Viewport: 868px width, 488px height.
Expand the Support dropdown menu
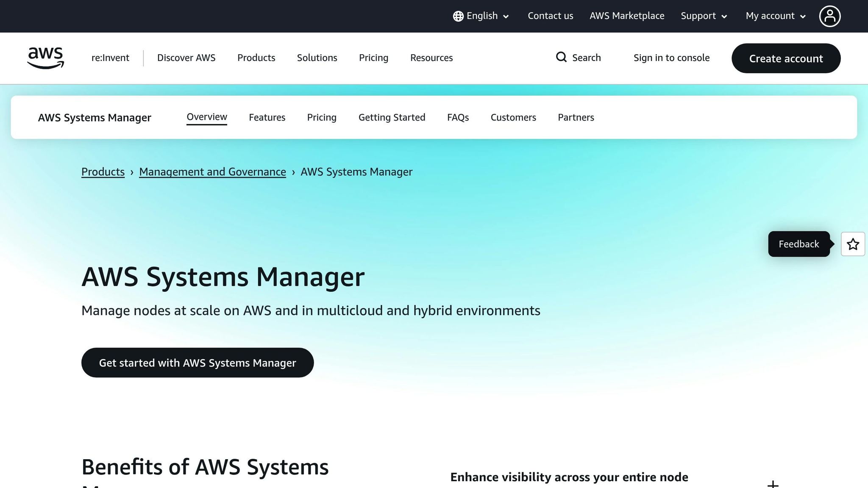coord(703,16)
